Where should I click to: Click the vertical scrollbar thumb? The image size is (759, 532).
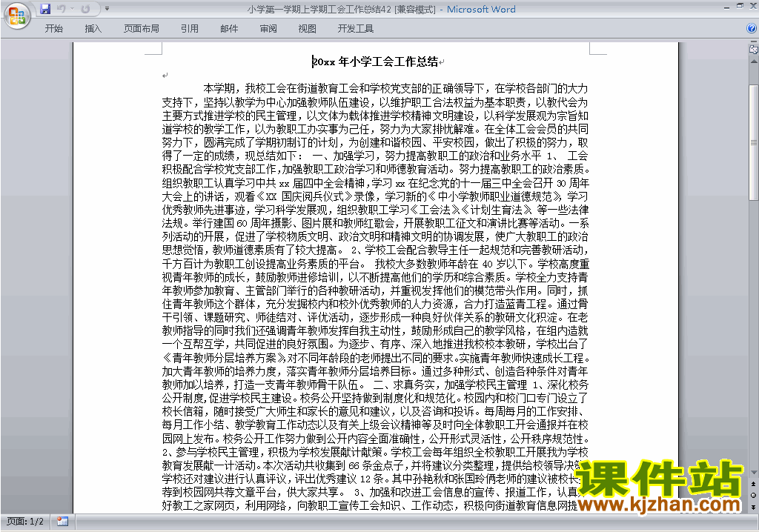pyautogui.click(x=754, y=143)
